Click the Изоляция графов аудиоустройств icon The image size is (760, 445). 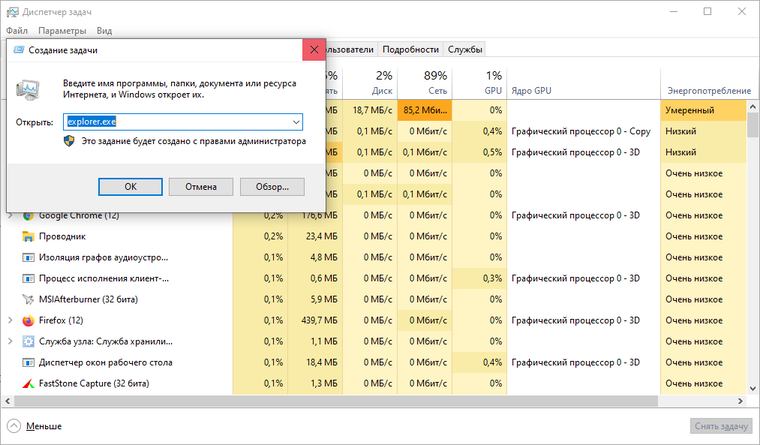point(28,257)
